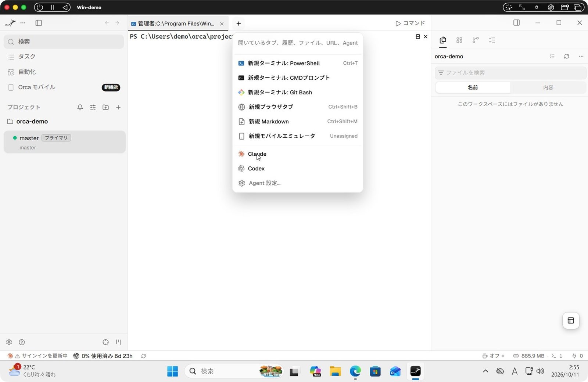Image resolution: width=588 pixels, height=382 pixels.
Task: Choose 新規ターミナル: Git Bash
Action: pos(298,93)
